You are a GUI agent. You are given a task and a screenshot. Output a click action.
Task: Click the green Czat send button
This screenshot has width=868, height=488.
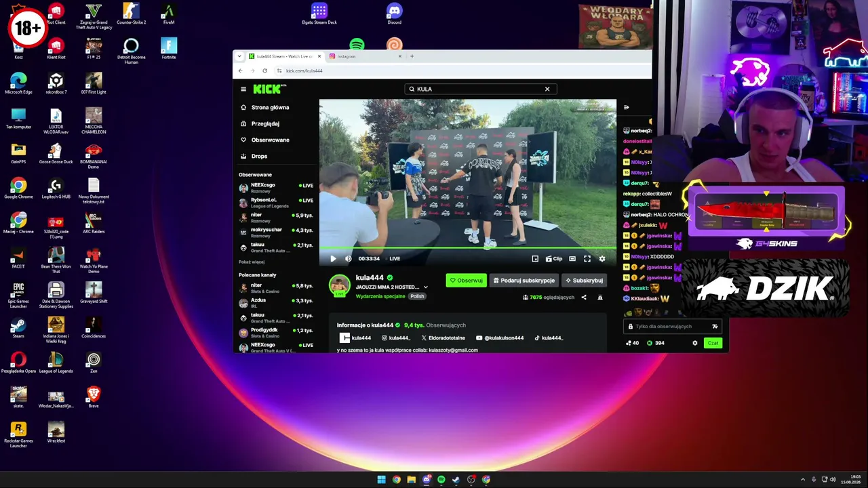pyautogui.click(x=713, y=343)
